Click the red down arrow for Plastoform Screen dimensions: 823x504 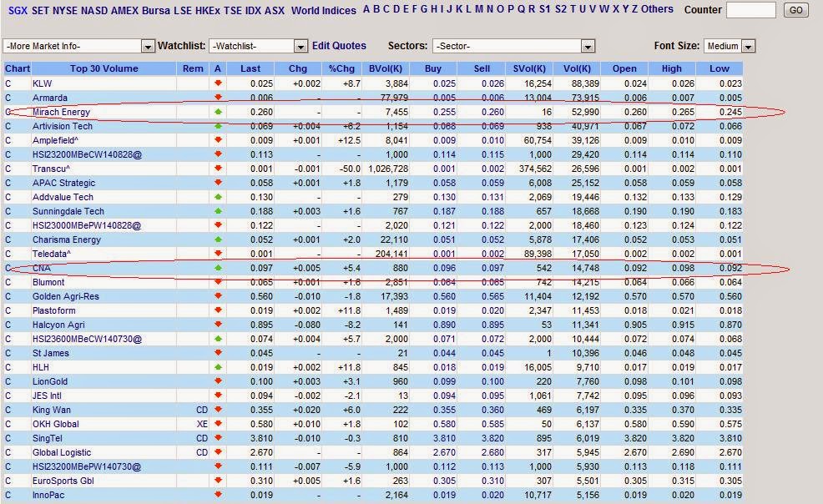click(219, 310)
